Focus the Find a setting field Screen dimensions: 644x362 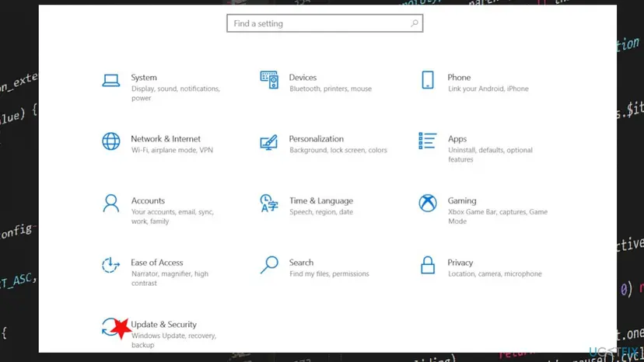(324, 23)
